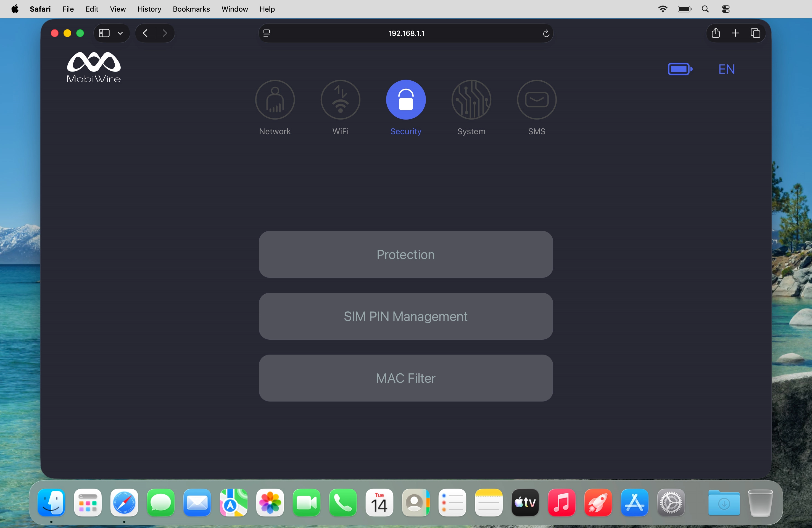Reload the router admin page
The image size is (812, 528).
click(546, 33)
